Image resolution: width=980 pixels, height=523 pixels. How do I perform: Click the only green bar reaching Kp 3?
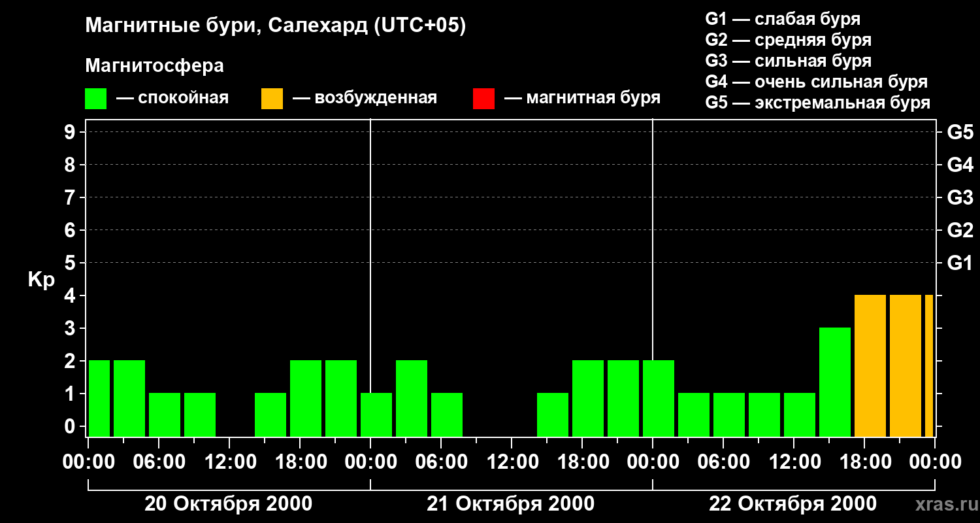point(835,382)
